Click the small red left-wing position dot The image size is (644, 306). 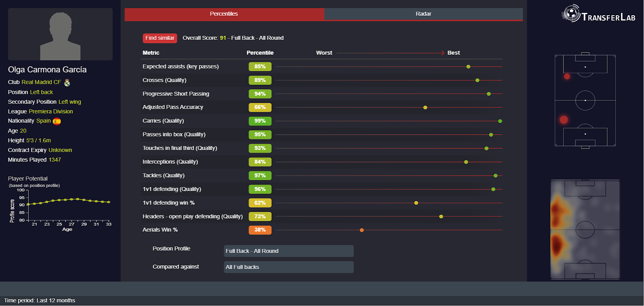click(567, 76)
